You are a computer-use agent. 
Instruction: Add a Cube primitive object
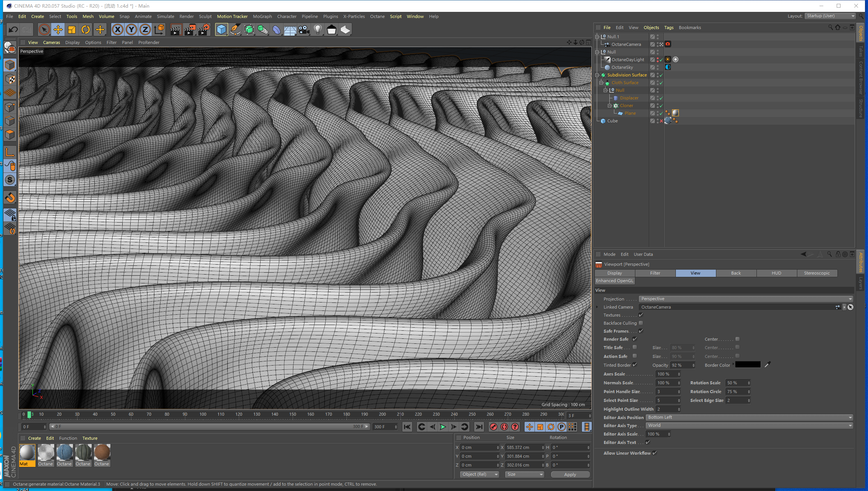pos(221,29)
